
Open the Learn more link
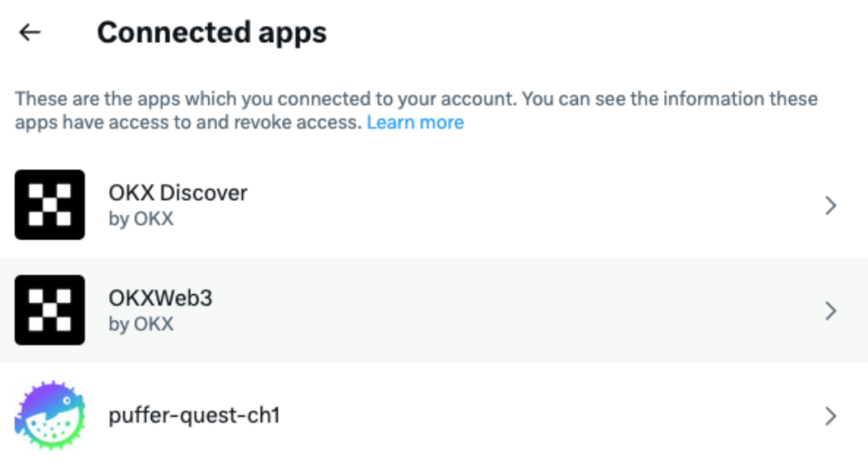[415, 122]
